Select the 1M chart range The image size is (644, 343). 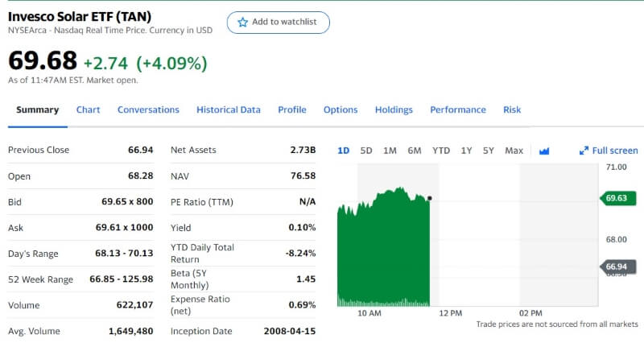390,151
